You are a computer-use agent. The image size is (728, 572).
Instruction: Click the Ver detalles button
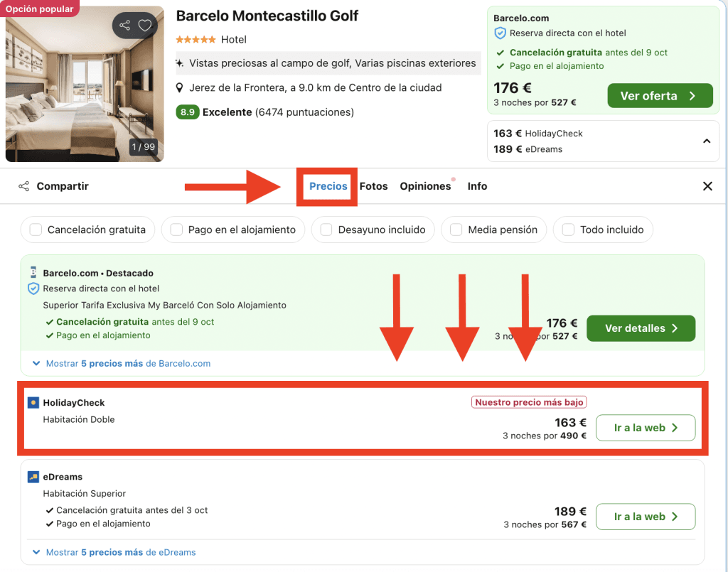tap(641, 328)
